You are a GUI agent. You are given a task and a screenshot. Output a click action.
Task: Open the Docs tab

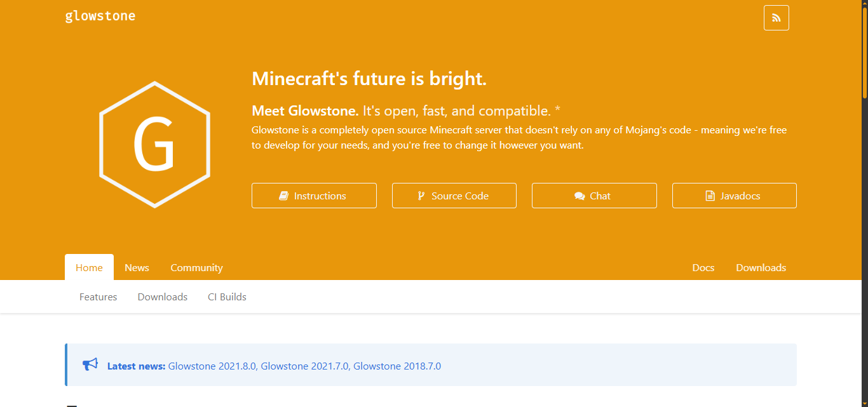703,267
